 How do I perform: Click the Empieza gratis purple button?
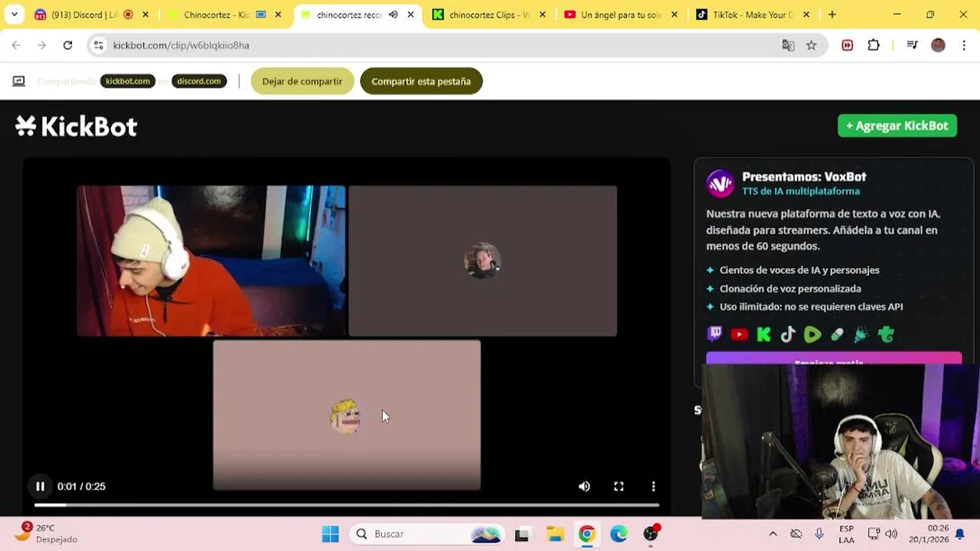834,360
